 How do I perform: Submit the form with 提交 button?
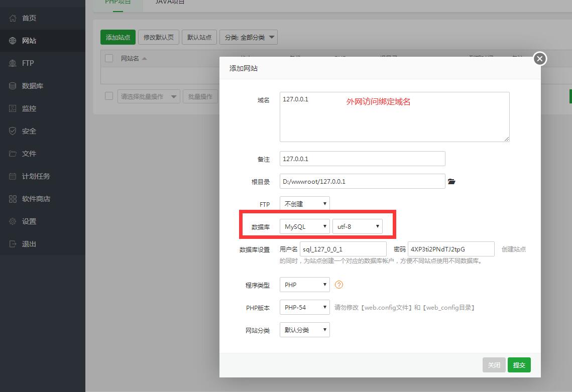pos(519,365)
